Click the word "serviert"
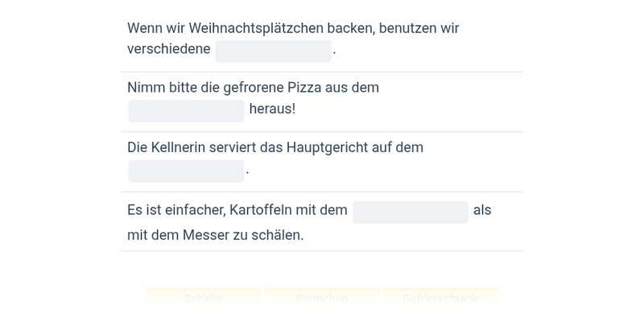This screenshot has width=644, height=322. tap(233, 147)
